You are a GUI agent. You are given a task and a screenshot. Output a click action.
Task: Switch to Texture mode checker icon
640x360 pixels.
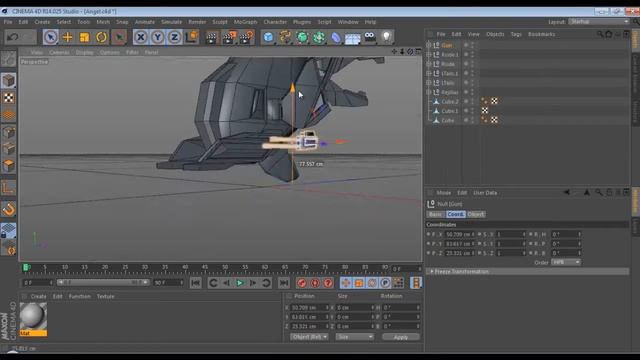(8, 98)
